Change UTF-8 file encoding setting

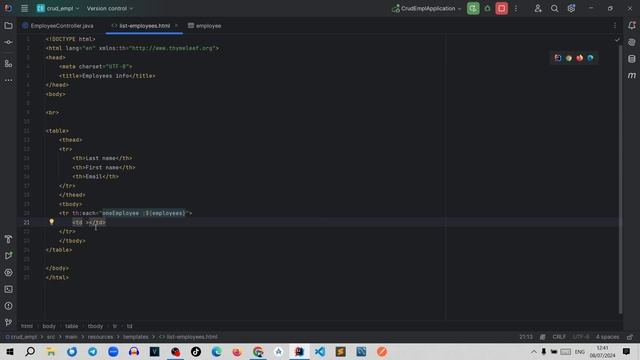click(581, 337)
